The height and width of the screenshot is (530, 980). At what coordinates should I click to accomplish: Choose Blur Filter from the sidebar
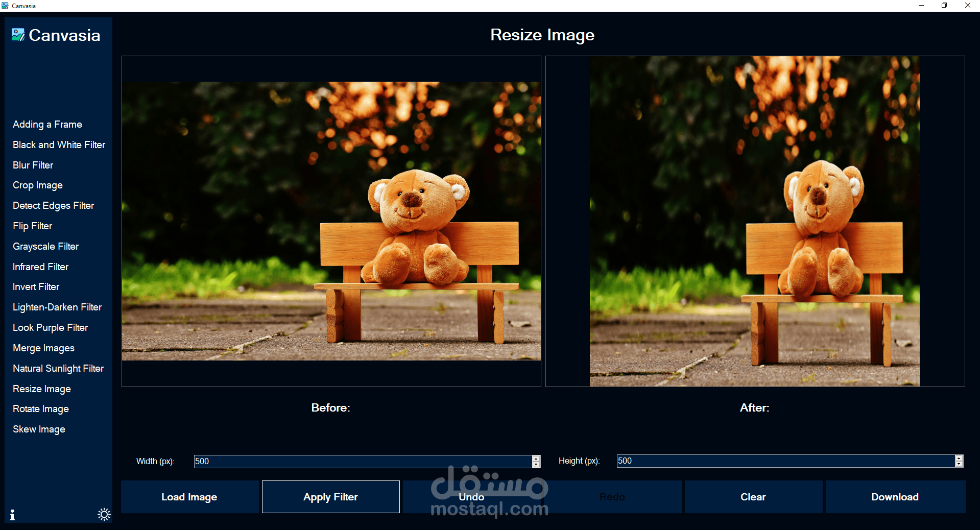click(x=33, y=165)
